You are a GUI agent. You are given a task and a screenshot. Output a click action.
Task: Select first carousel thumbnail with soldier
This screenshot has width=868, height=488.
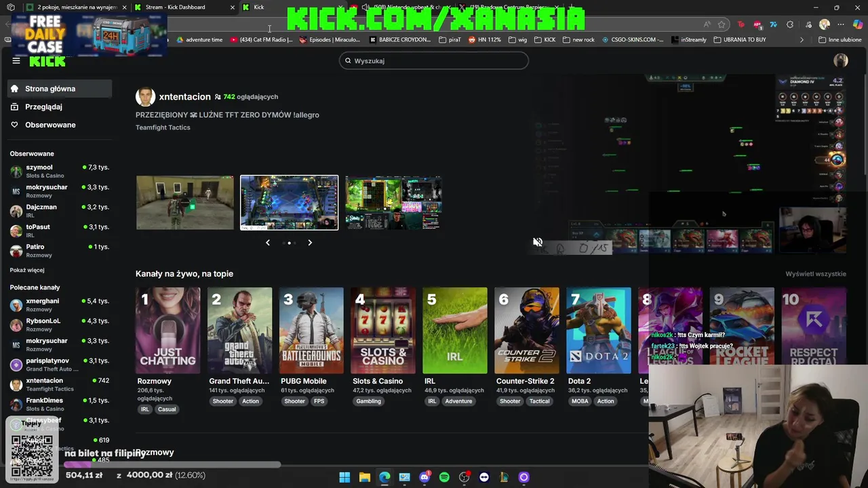(x=185, y=203)
